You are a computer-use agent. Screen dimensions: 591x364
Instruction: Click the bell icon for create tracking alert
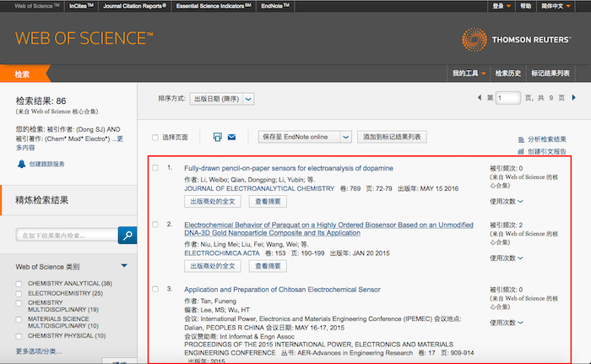(21, 164)
